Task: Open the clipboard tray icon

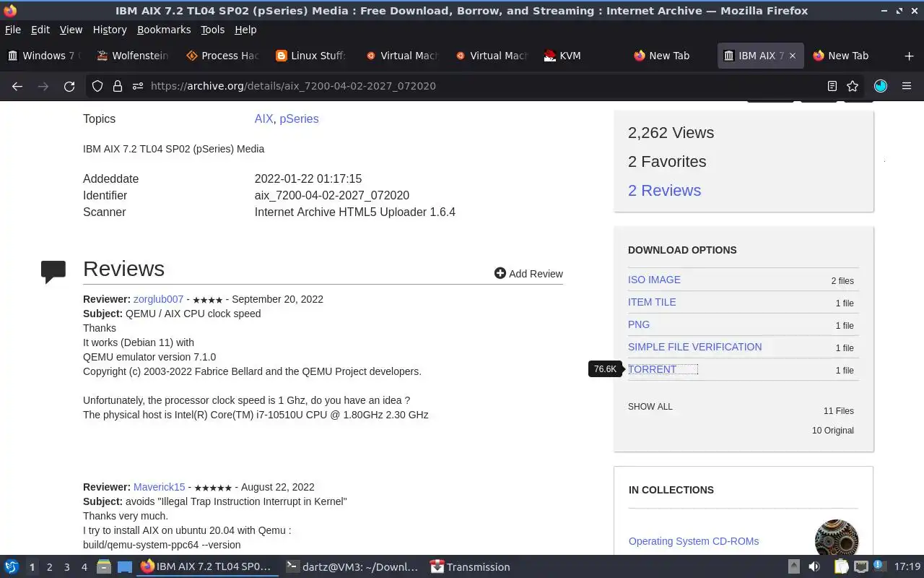Action: click(841, 567)
